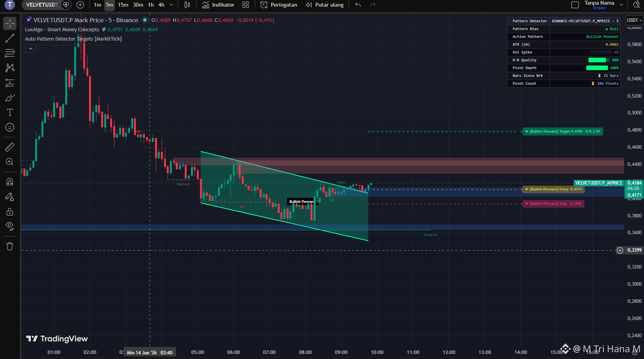Screen dimensions: 644x359
Task: Click the ATR (14) value 0.0081
Action: click(x=612, y=44)
